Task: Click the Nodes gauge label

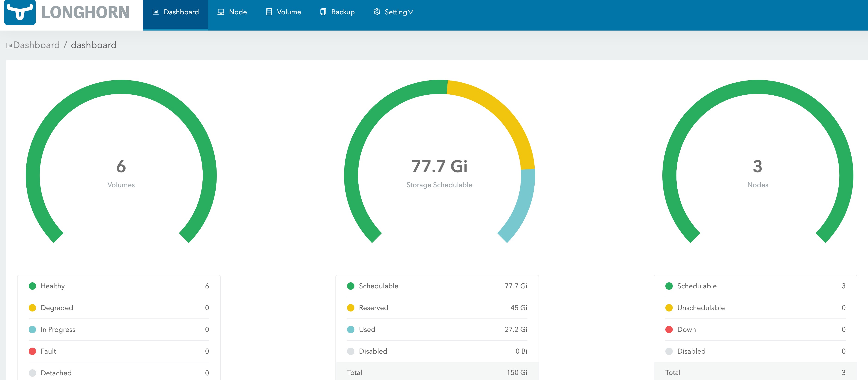Action: [x=757, y=185]
